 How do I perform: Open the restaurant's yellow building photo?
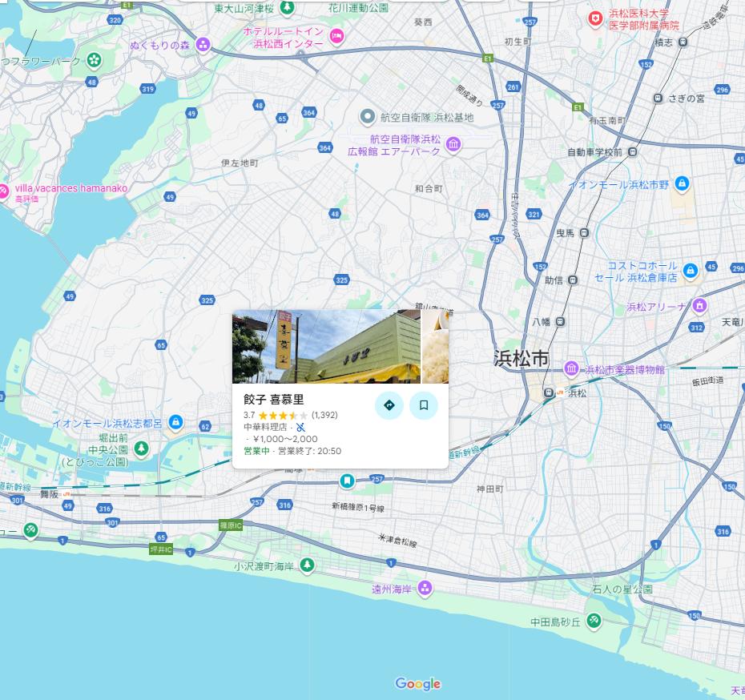coord(326,347)
